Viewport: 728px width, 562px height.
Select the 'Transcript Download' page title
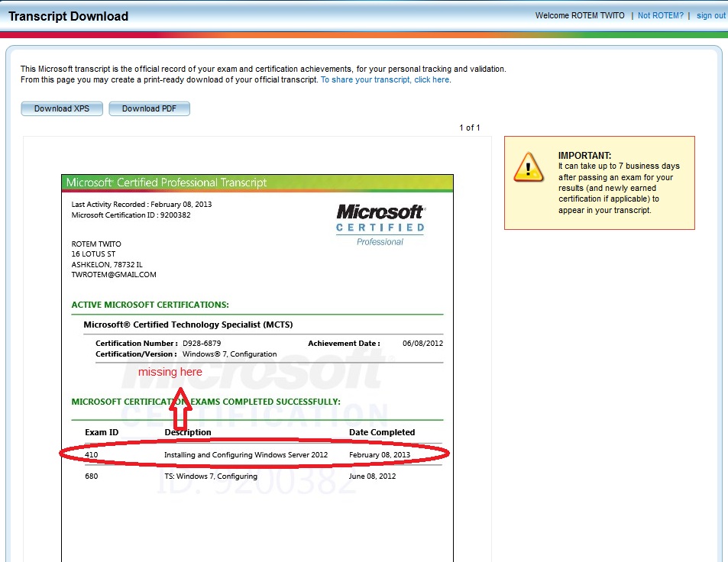(68, 16)
